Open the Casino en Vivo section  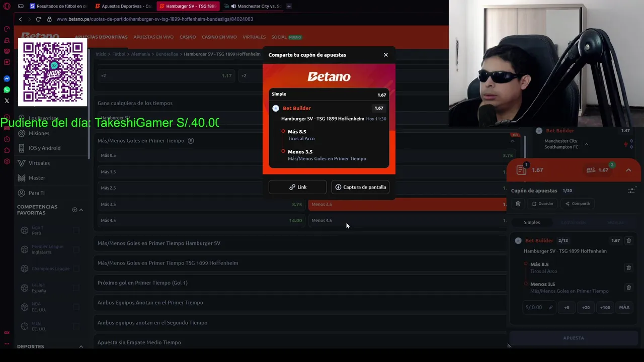click(x=219, y=37)
